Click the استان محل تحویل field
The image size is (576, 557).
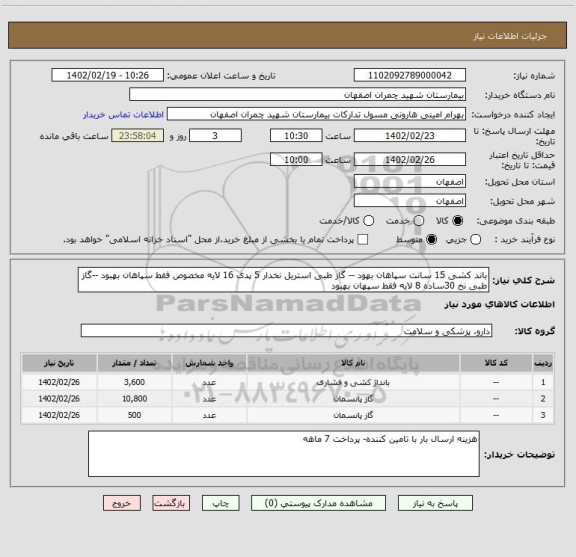[x=410, y=182]
